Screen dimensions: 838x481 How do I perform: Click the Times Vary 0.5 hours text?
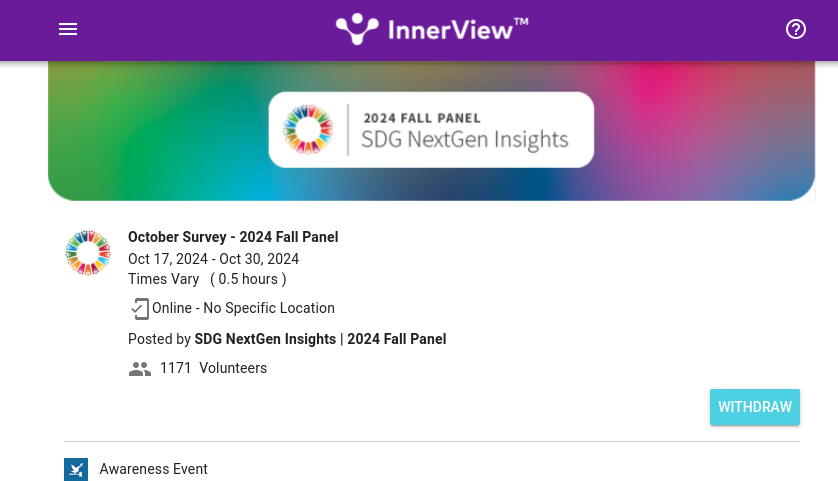coord(207,279)
